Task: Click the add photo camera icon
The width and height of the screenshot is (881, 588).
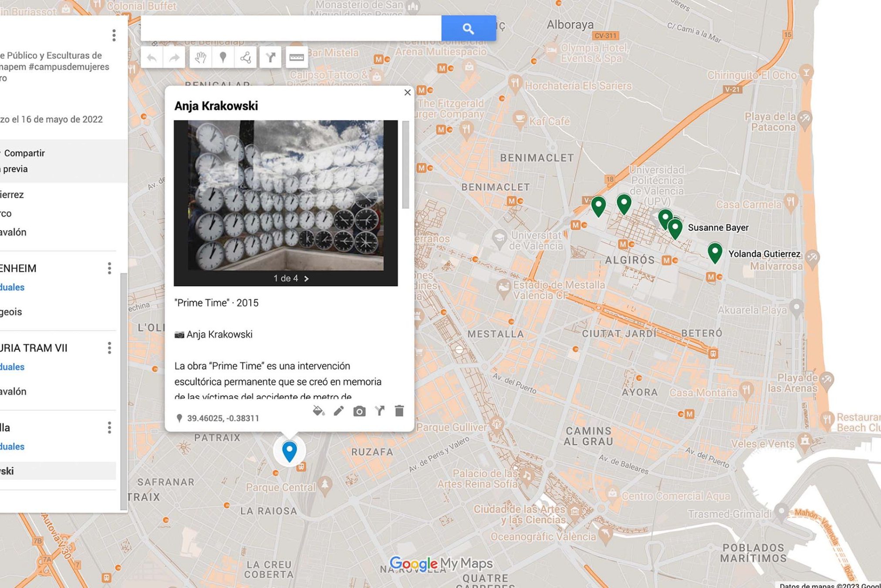Action: pyautogui.click(x=359, y=411)
